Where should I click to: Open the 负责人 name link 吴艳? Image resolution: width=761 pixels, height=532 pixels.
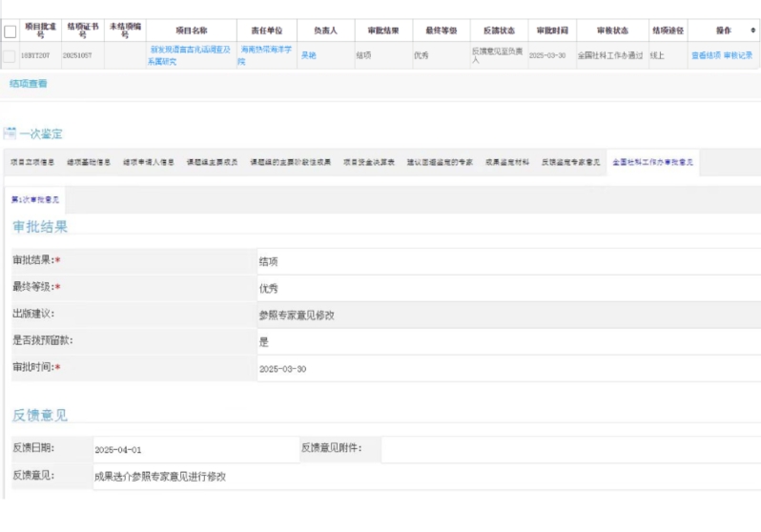309,55
